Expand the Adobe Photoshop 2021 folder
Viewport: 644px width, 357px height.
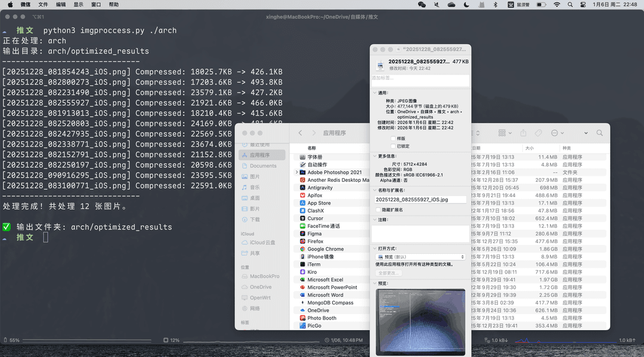296,172
